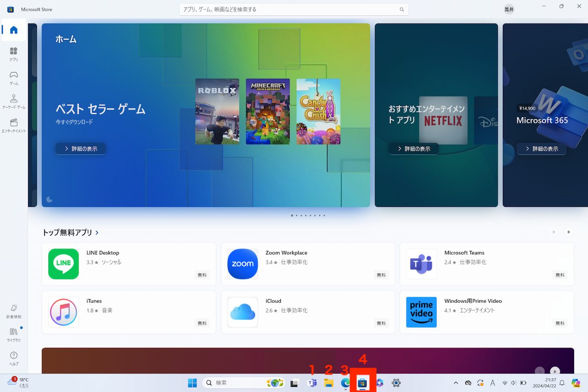The image size is (588, 392).
Task: Open the アプリ section in sidebar
Action: [x=14, y=54]
